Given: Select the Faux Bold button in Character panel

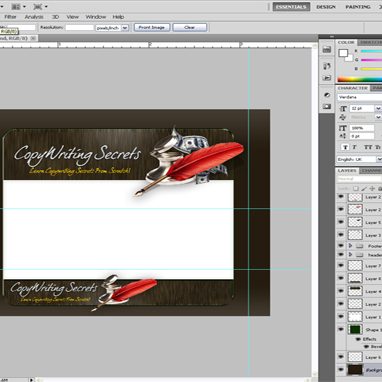Looking at the screenshot, I should [345, 147].
